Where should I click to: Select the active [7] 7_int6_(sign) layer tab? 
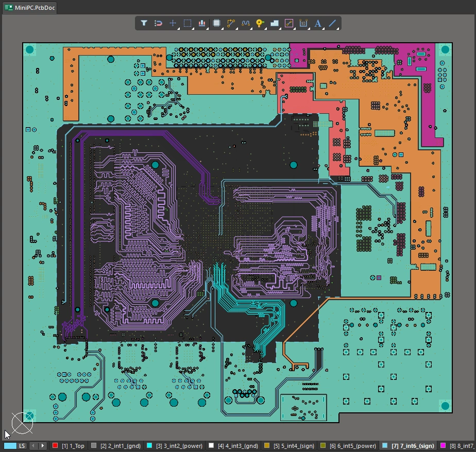(x=408, y=446)
